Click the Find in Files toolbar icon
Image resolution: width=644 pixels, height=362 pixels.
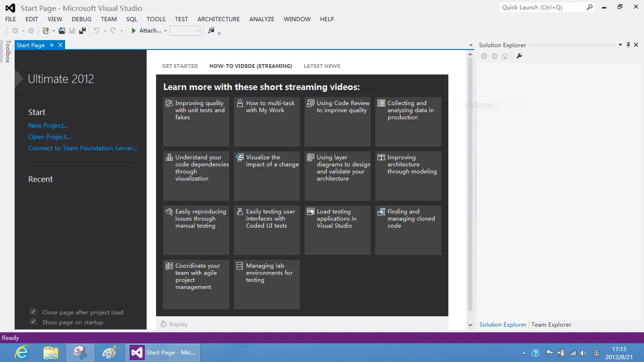211,31
